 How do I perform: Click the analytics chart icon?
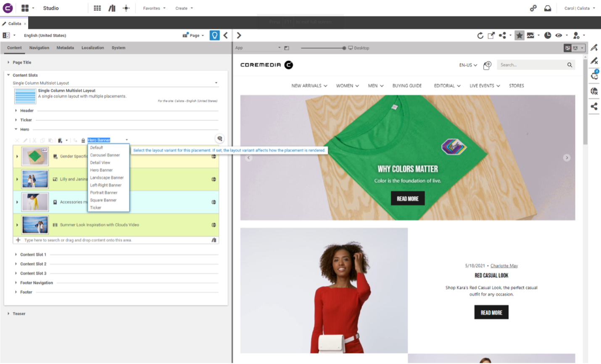pyautogui.click(x=530, y=36)
